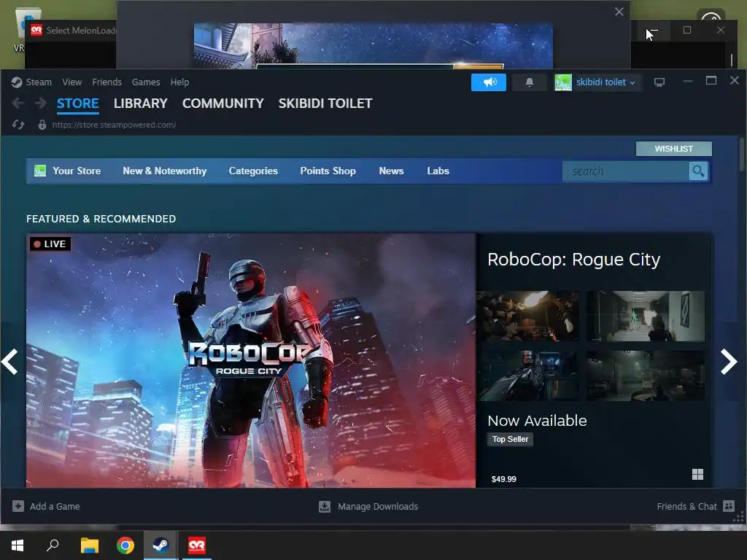Screen dimensions: 747x560
Task: Switch to the LIBRARY tab
Action: (141, 104)
